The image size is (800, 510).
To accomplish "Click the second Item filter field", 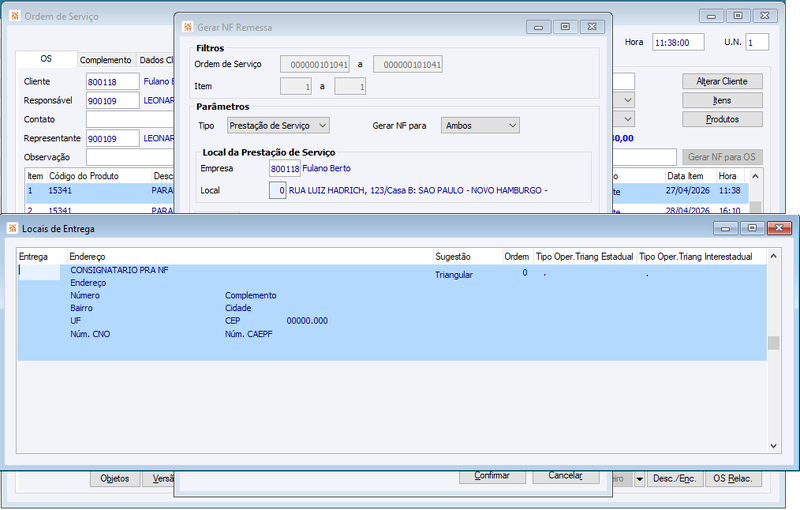I will coord(350,86).
